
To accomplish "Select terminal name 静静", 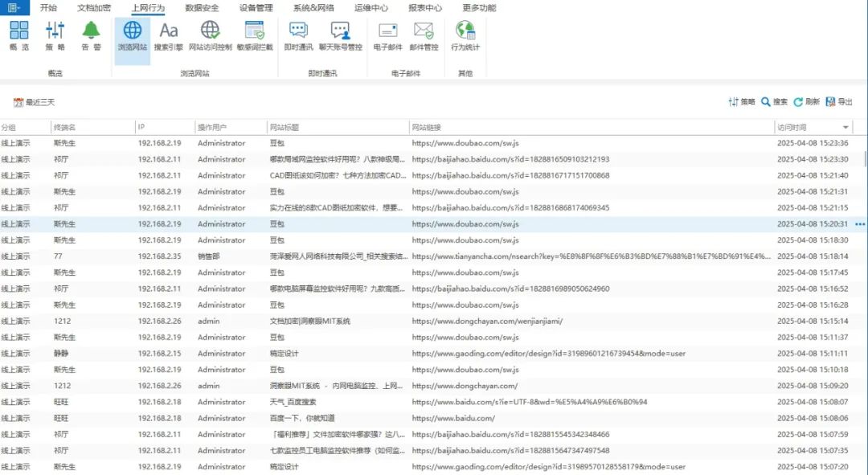I will [61, 353].
